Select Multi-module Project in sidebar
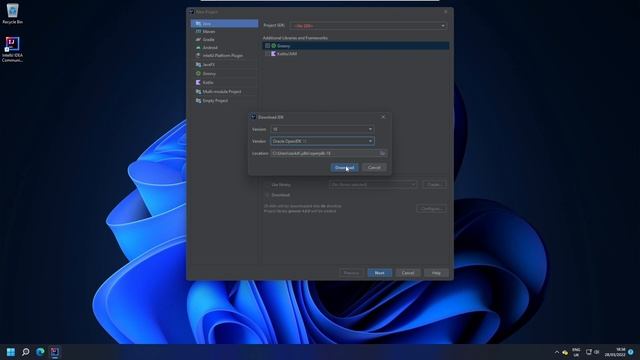This screenshot has height=360, width=640. pyautogui.click(x=224, y=91)
